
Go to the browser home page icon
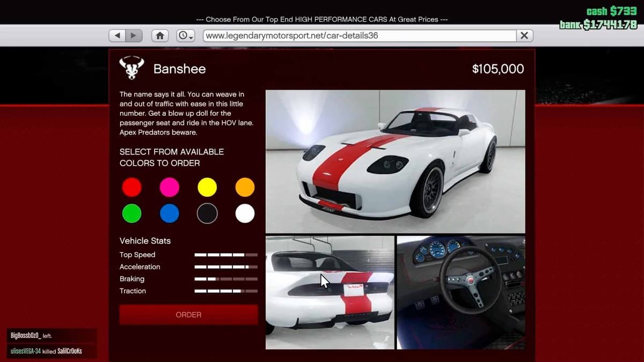coord(159,35)
